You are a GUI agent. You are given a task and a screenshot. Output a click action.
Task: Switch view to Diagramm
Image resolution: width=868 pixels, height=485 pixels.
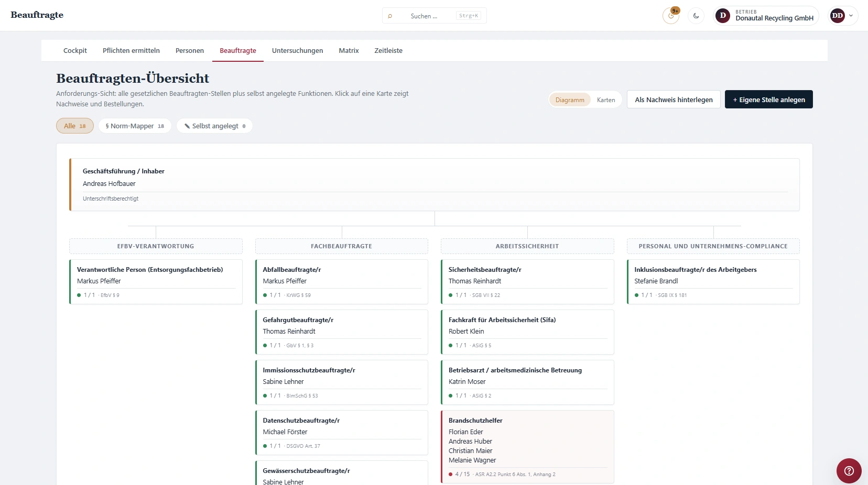[570, 100]
